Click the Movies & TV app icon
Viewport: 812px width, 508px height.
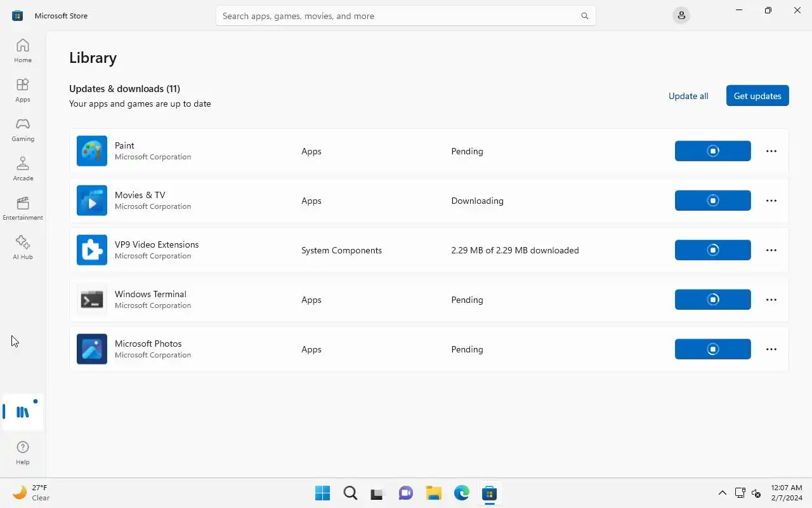pyautogui.click(x=92, y=201)
